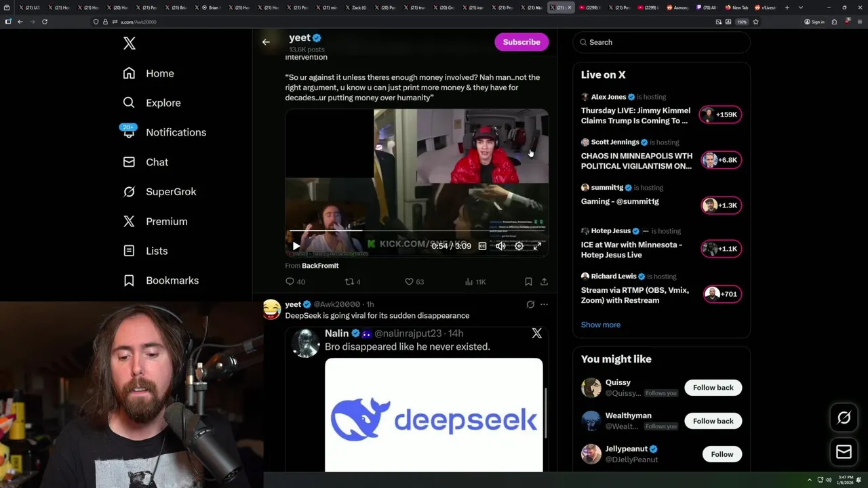This screenshot has height=488, width=868.
Task: Play the video in the post
Action: click(296, 246)
